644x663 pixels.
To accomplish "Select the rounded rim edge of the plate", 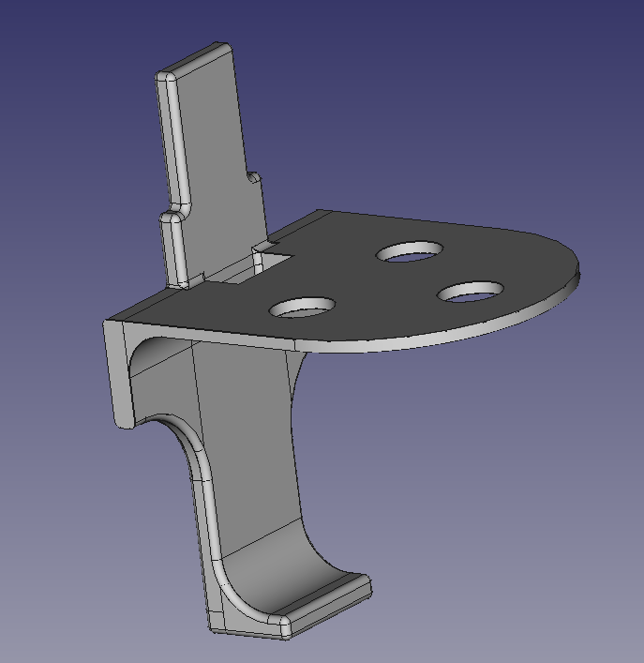I will [x=440, y=339].
